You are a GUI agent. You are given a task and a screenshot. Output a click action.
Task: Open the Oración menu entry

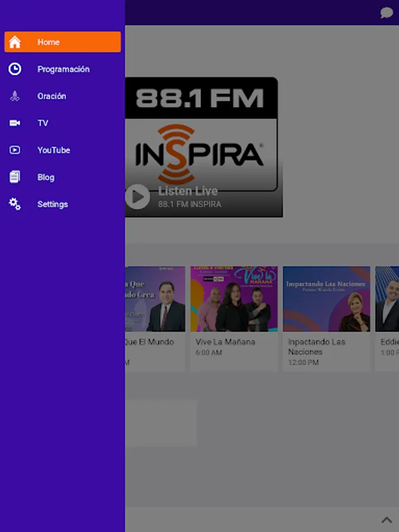(x=52, y=96)
